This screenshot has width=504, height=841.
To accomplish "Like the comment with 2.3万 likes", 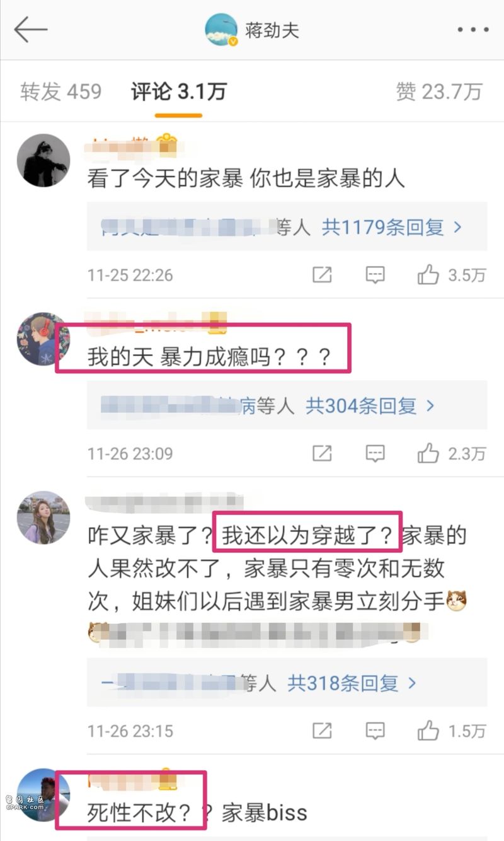I will click(x=452, y=453).
